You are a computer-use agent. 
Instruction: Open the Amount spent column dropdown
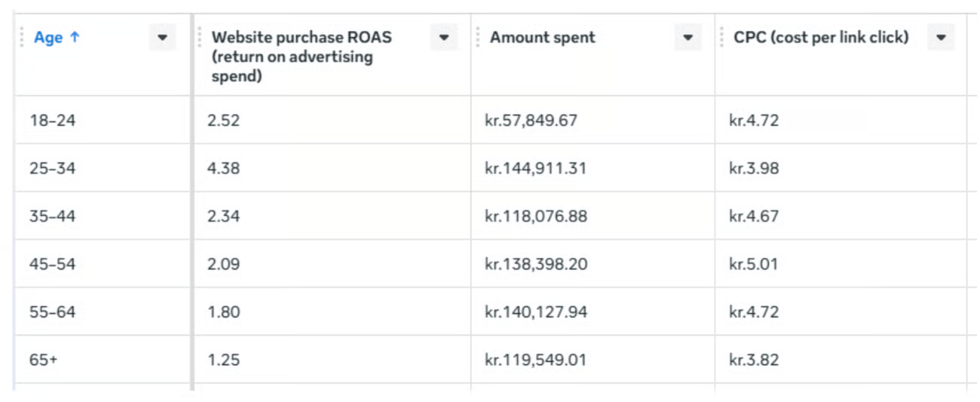click(x=688, y=38)
